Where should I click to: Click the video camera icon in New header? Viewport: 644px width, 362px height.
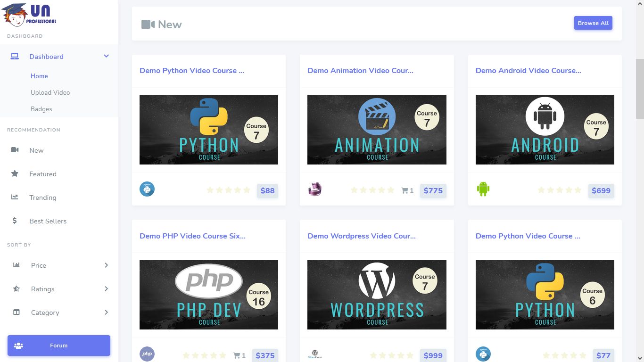(148, 25)
